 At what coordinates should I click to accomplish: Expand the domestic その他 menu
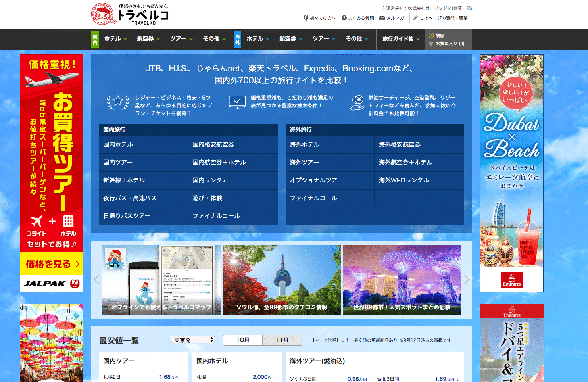[214, 39]
